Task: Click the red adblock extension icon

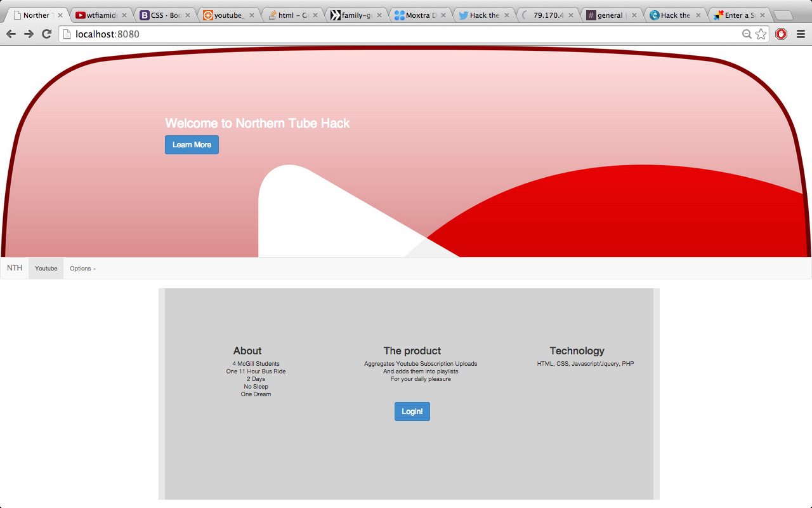Action: click(x=781, y=34)
